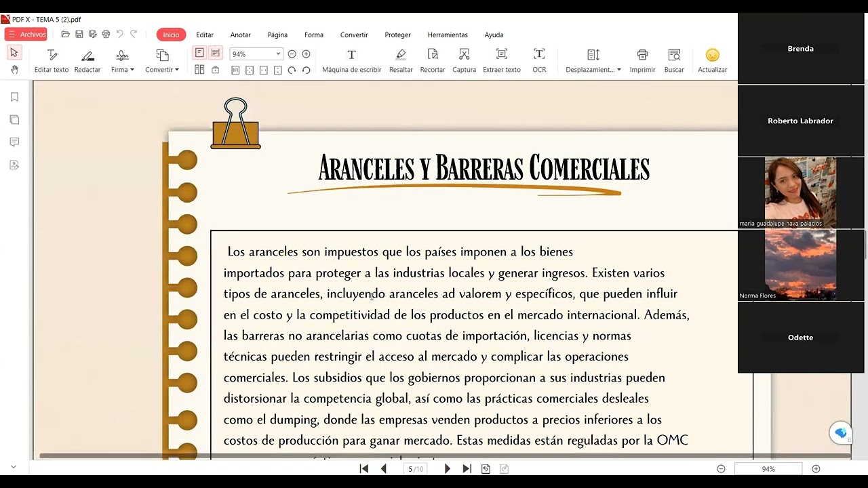Go to the last page
Image resolution: width=868 pixels, height=488 pixels.
point(467,468)
